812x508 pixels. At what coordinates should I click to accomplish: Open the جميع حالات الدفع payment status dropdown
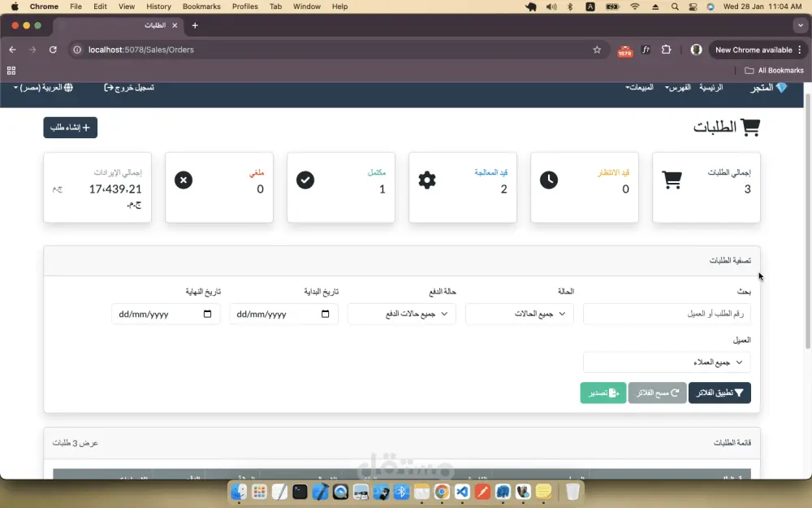click(x=401, y=314)
